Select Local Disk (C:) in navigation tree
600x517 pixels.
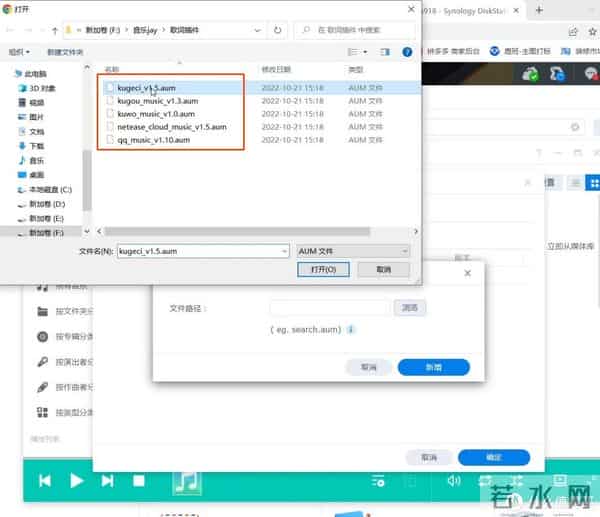point(44,189)
